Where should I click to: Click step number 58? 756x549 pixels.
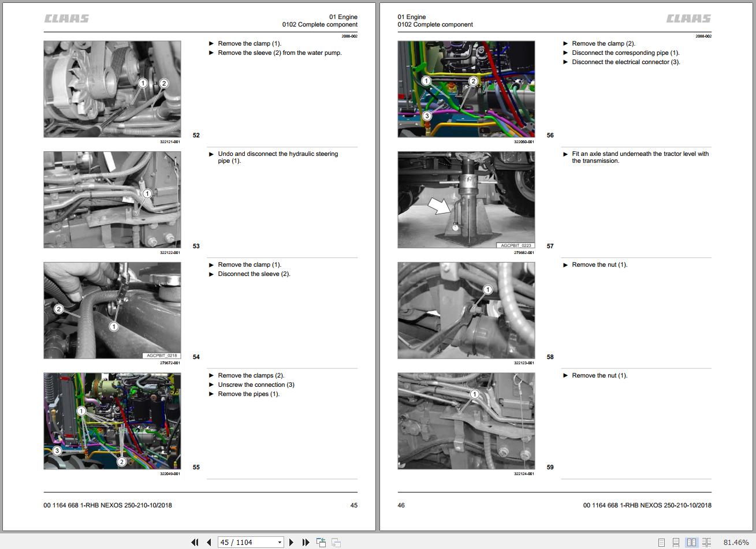click(550, 357)
